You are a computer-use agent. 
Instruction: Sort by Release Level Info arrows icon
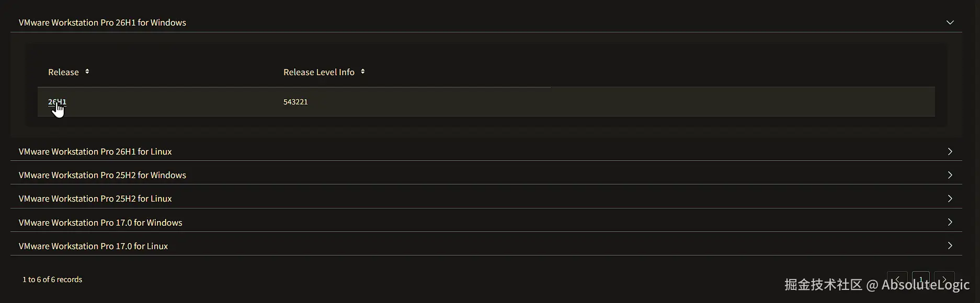click(362, 72)
